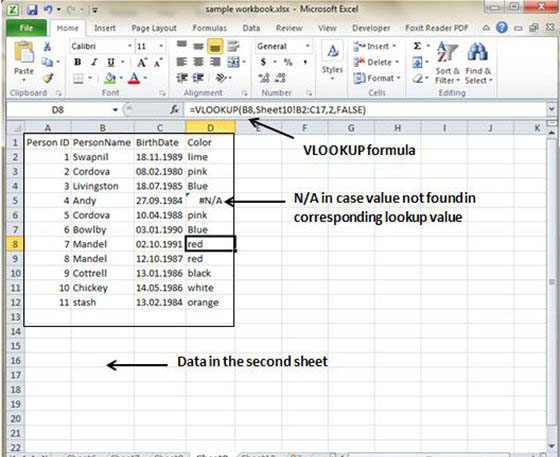Image resolution: width=560 pixels, height=457 pixels.
Task: Click Delete in Cells group
Action: coord(376,62)
